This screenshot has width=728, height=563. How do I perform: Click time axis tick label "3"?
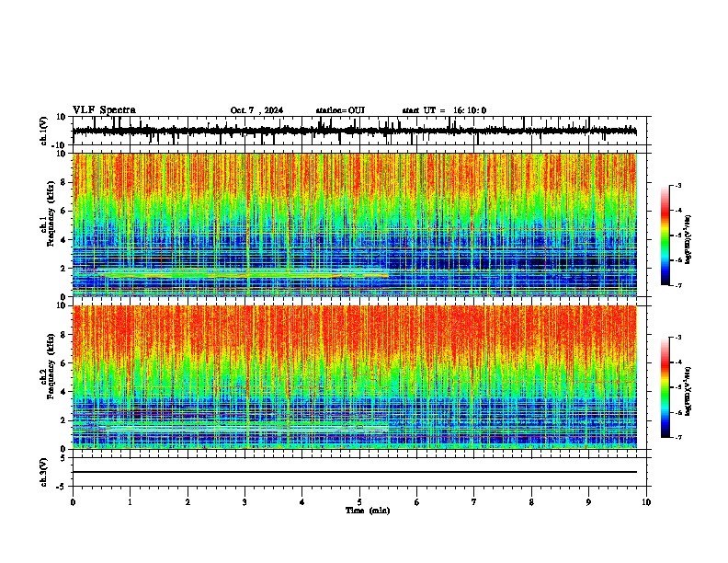point(245,502)
